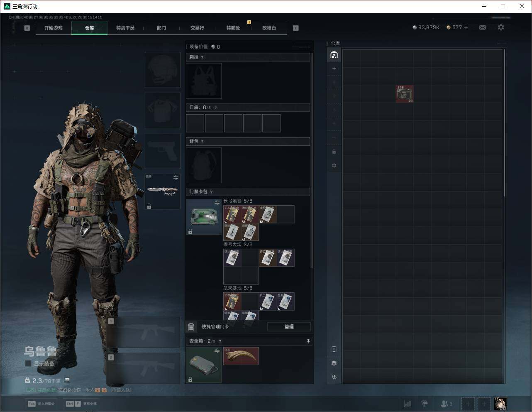Pin the 安全箱 section
The height and width of the screenshot is (412, 532).
pyautogui.click(x=308, y=341)
